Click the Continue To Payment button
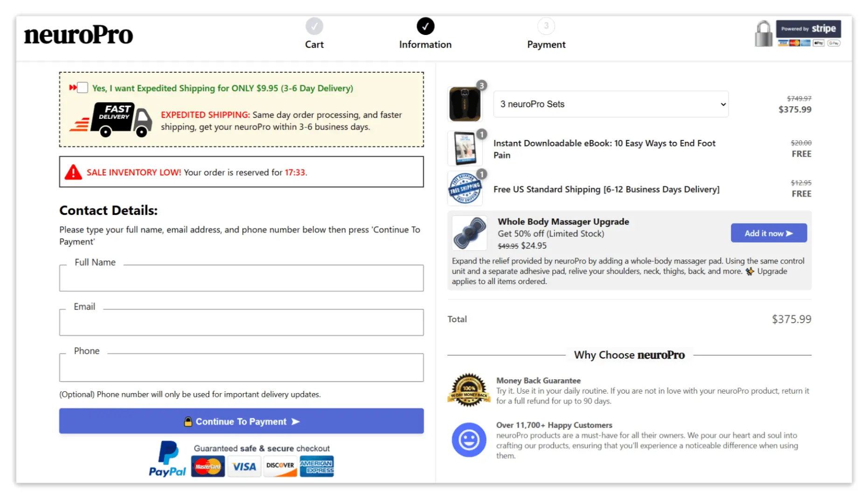The width and height of the screenshot is (868, 499). point(241,421)
